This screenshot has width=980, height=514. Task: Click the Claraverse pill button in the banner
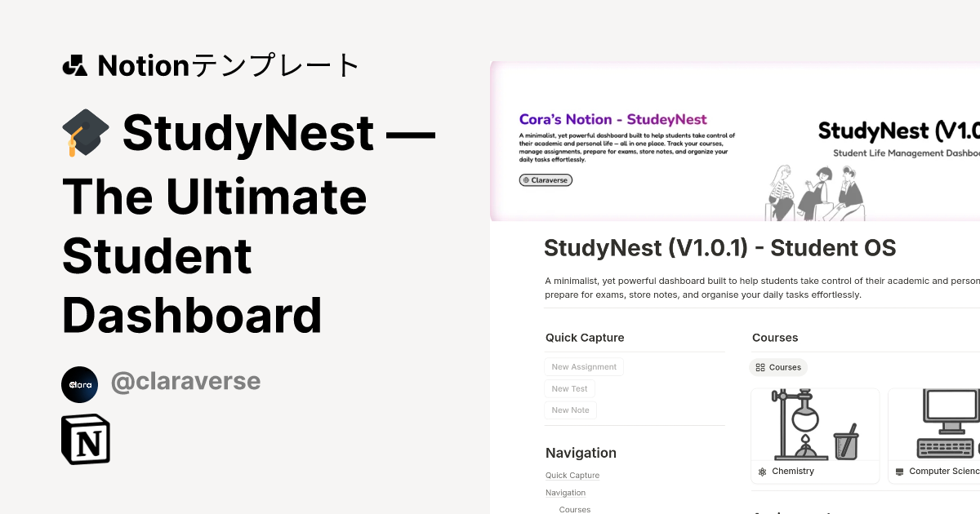pyautogui.click(x=546, y=179)
